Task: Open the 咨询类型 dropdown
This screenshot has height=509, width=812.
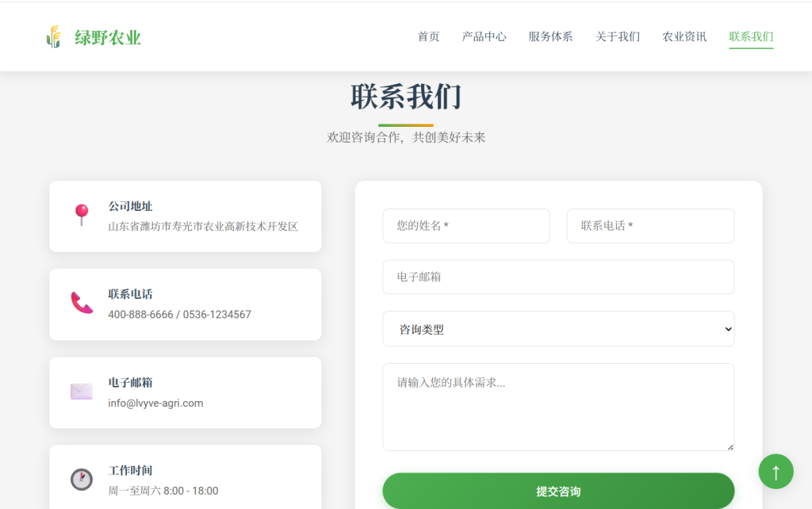Action: tap(558, 329)
